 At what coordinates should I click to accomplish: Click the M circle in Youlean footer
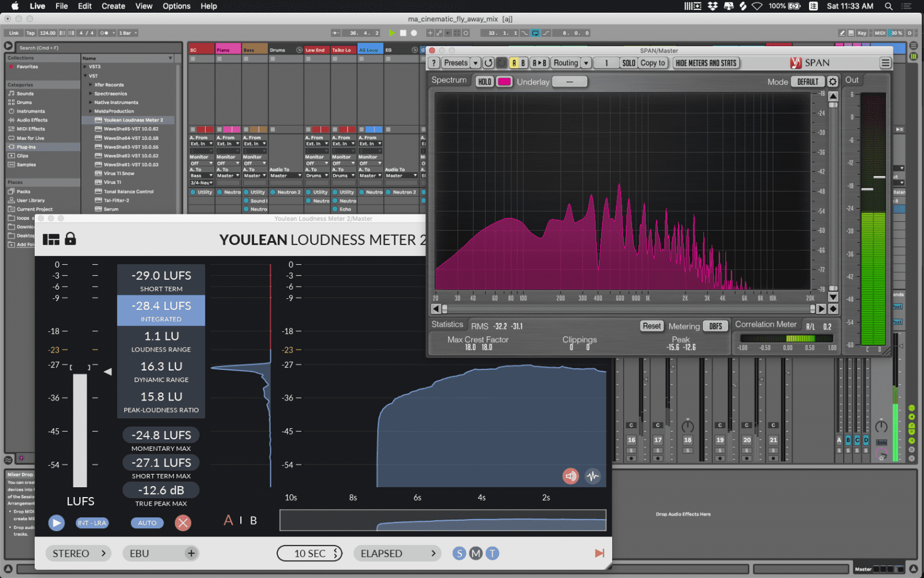(476, 553)
